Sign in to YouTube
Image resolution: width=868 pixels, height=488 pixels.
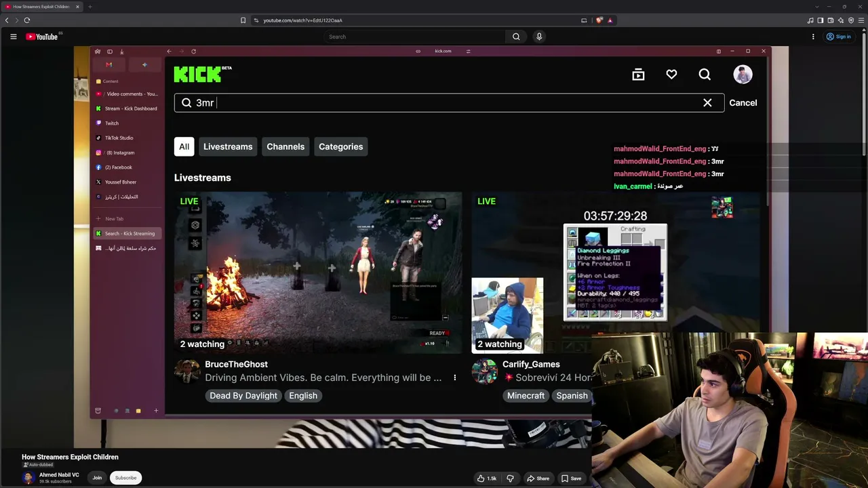pyautogui.click(x=839, y=37)
